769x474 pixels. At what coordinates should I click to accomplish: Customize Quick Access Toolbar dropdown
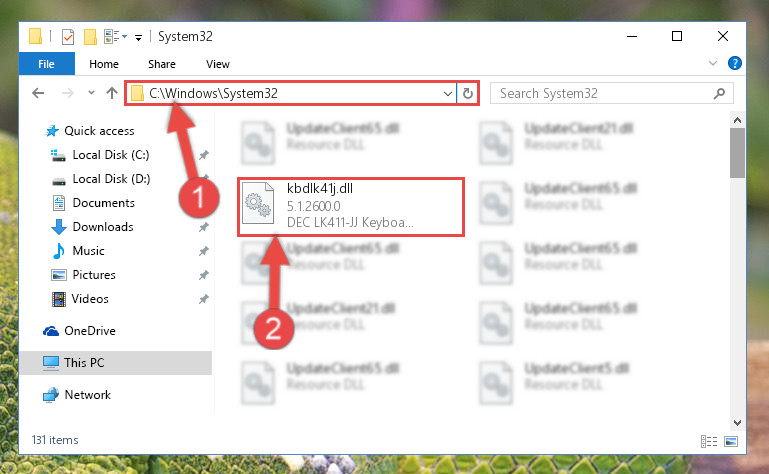click(x=138, y=38)
